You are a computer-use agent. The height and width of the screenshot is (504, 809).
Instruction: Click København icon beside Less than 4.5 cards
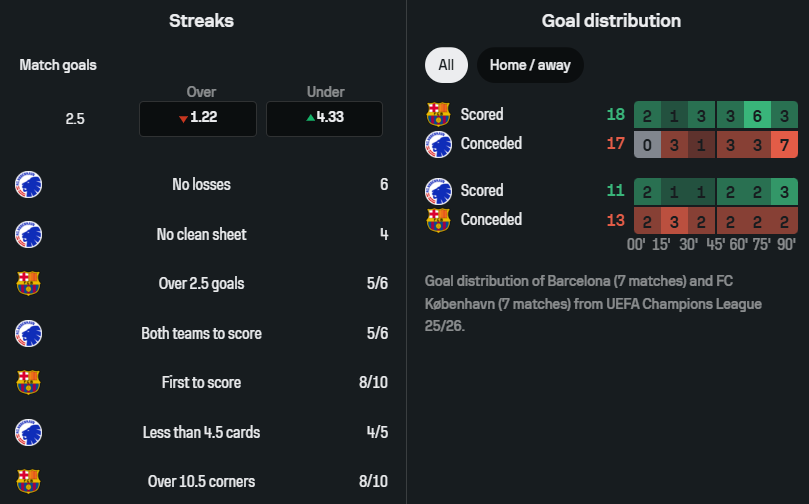click(28, 432)
